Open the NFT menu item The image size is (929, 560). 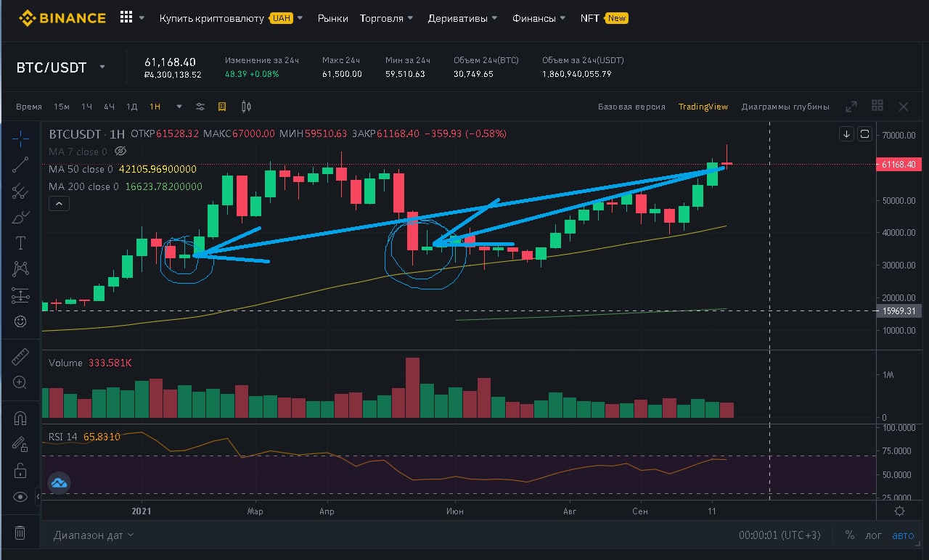coord(604,18)
